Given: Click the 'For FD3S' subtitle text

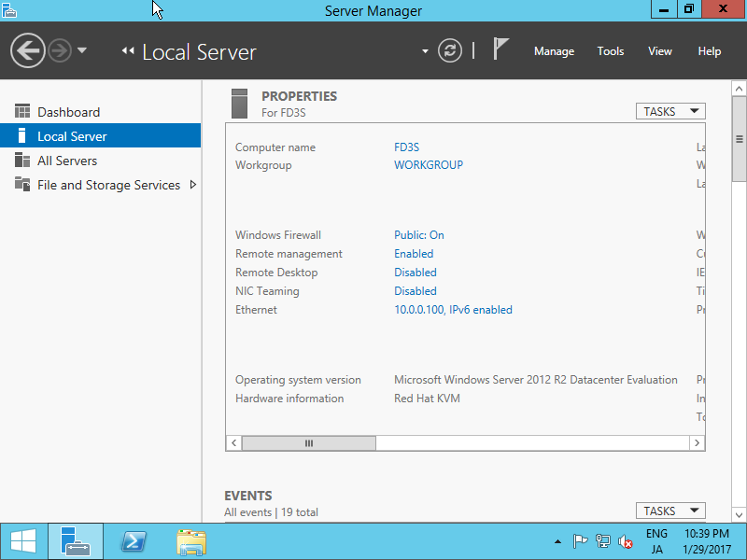Looking at the screenshot, I should coord(284,113).
